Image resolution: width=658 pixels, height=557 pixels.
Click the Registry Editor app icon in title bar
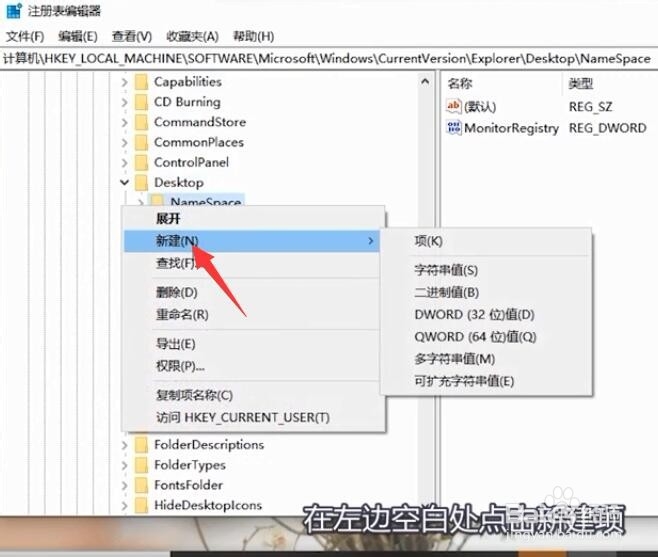[13, 10]
